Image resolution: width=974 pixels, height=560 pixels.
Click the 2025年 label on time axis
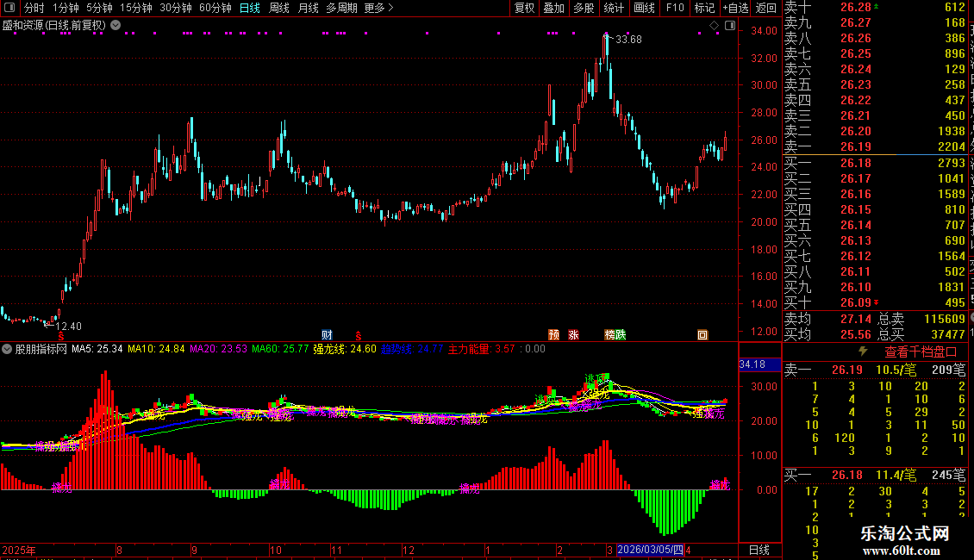tap(19, 550)
